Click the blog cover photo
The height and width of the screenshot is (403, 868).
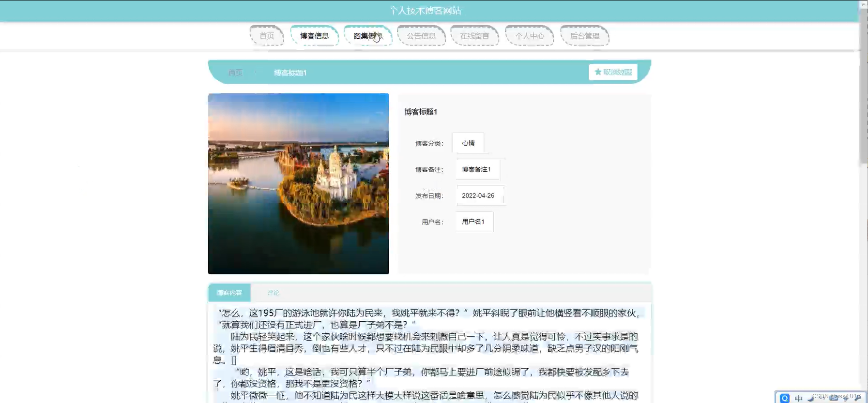coord(299,184)
